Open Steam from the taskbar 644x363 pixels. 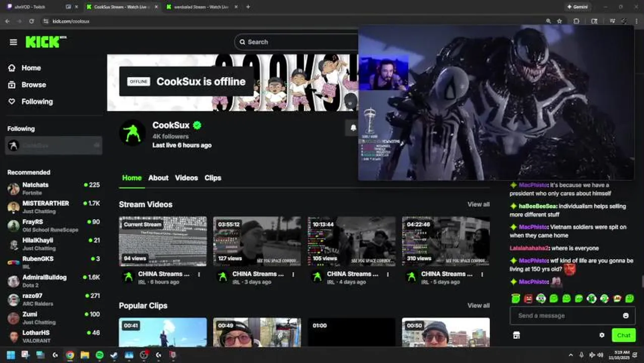click(114, 355)
